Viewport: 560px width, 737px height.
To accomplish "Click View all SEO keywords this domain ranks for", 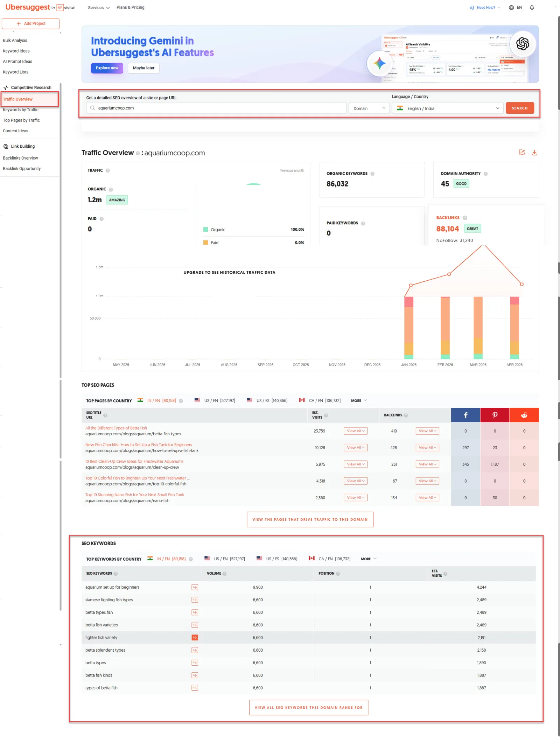I will (x=309, y=708).
